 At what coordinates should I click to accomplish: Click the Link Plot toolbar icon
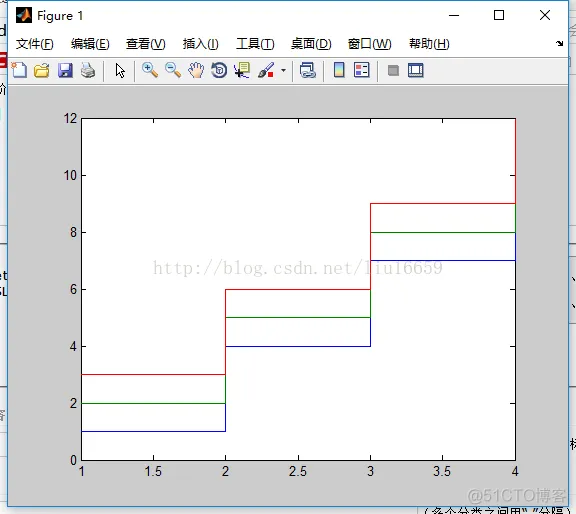pyautogui.click(x=308, y=70)
